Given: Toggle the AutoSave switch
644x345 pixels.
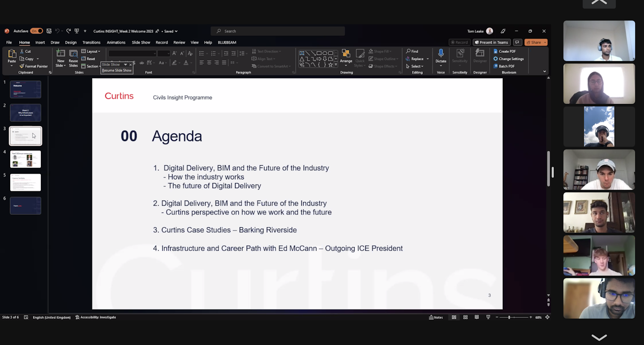Looking at the screenshot, I should [x=37, y=31].
